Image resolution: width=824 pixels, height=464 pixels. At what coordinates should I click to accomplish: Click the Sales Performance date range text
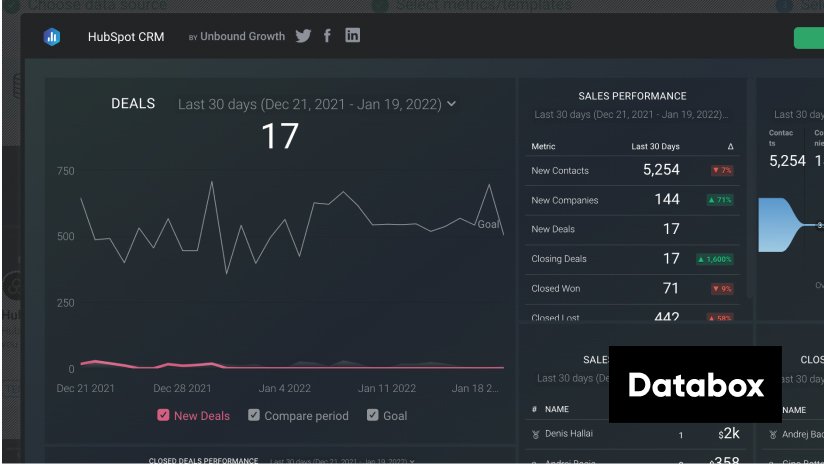(x=631, y=115)
